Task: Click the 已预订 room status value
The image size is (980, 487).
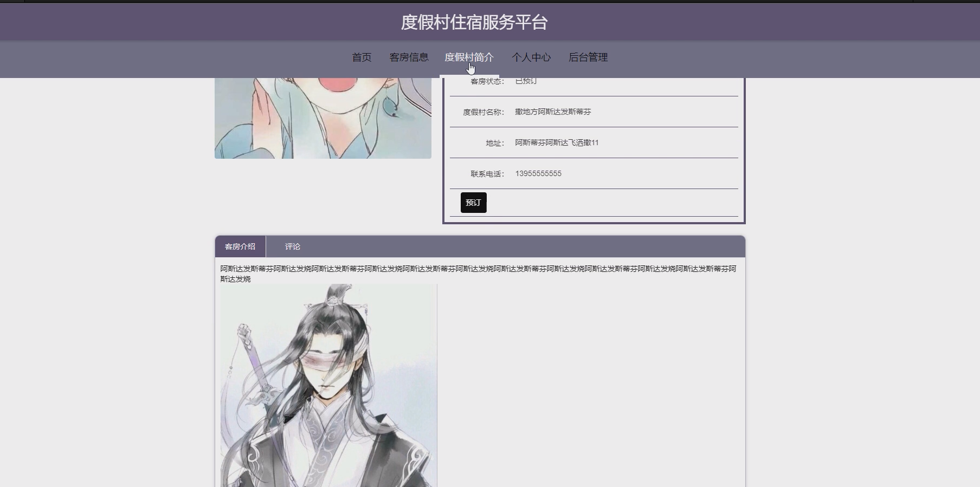Action: click(526, 81)
